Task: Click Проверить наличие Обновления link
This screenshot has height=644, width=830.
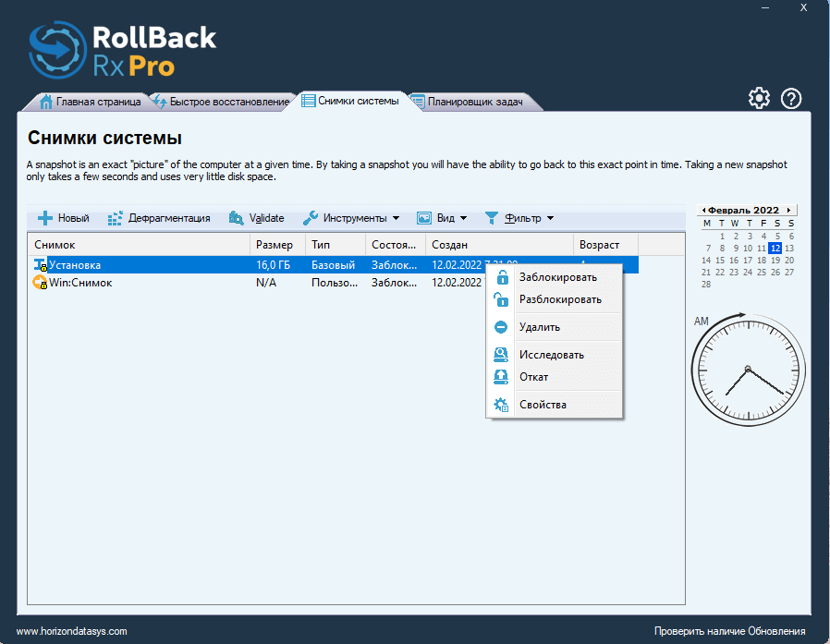Action: coord(729,631)
